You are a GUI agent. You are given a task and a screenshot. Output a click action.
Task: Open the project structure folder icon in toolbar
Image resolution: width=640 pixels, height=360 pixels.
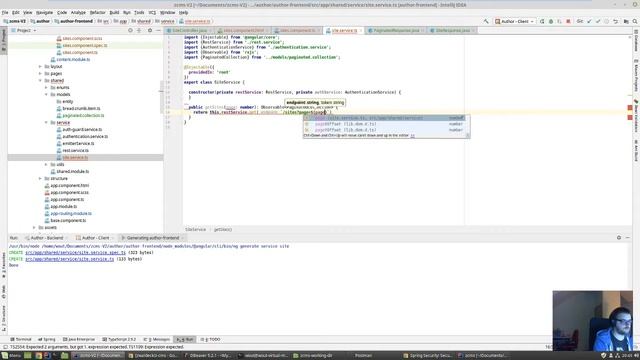626,21
